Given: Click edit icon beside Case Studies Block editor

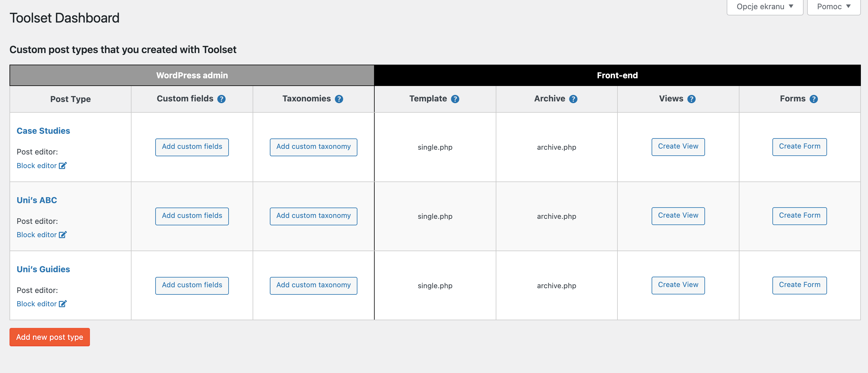Looking at the screenshot, I should (x=63, y=165).
